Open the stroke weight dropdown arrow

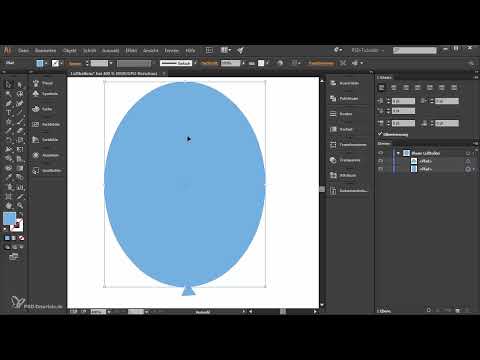point(111,63)
